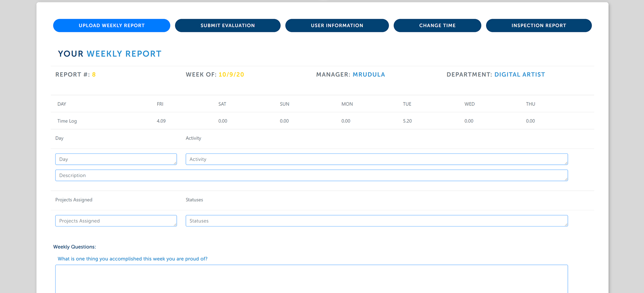The height and width of the screenshot is (293, 644).
Task: Open the Inspection Report section
Action: (539, 26)
